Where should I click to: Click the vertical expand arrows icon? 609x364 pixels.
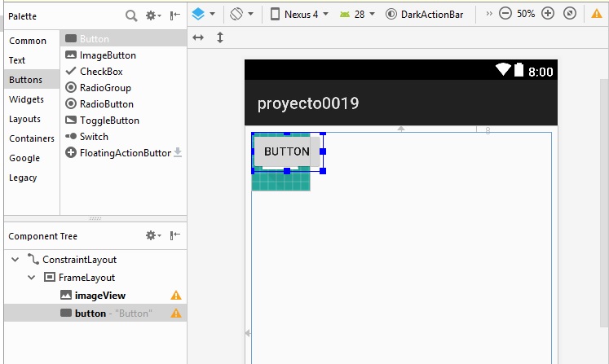[x=220, y=37]
